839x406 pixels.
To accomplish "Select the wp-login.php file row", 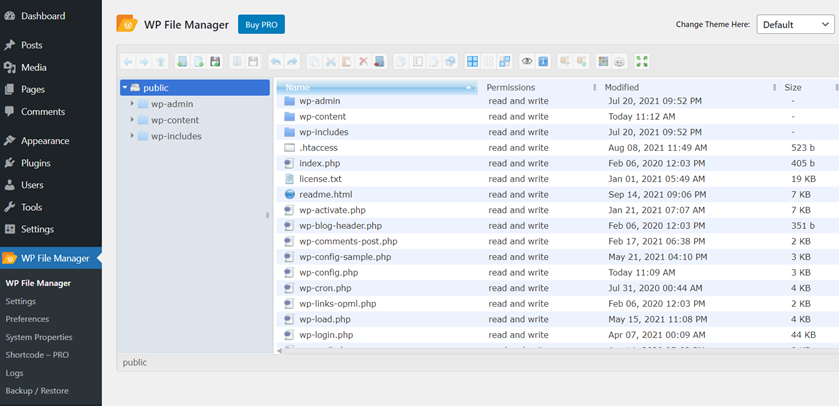I will point(558,335).
